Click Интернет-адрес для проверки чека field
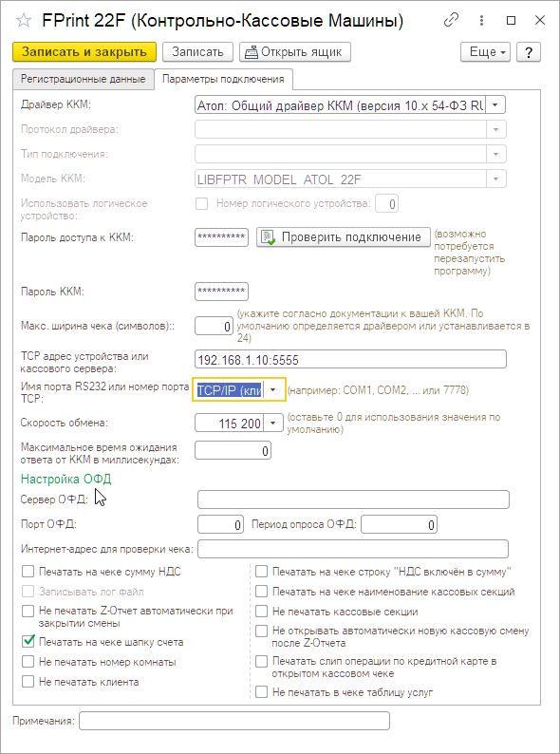 [x=353, y=549]
